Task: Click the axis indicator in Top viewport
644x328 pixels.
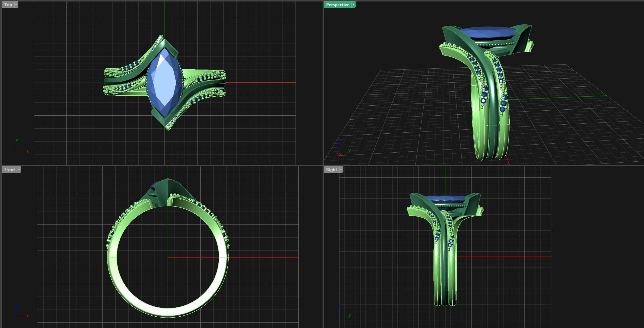Action: click(21, 145)
